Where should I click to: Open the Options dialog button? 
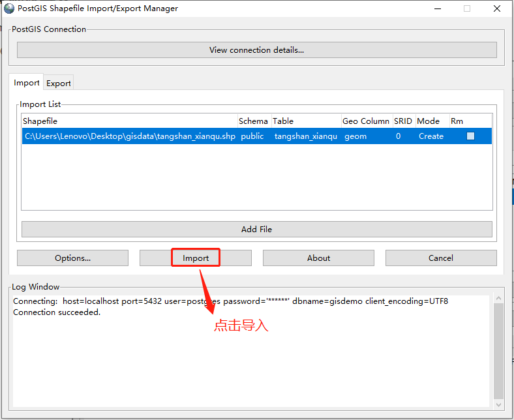72,258
